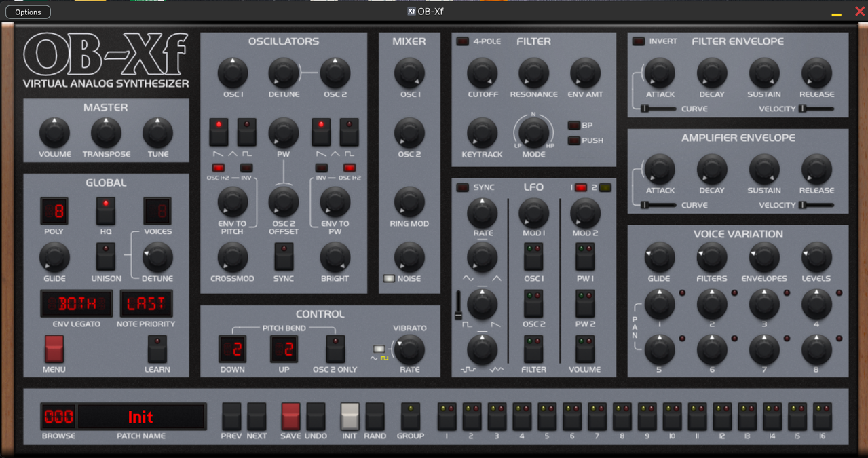Click the Vibrato waveform selector button
The image size is (868, 458).
[379, 349]
